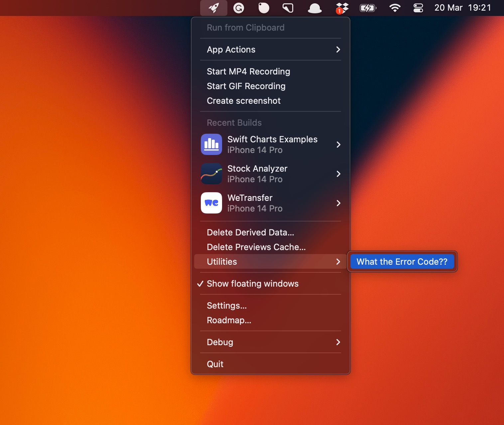Image resolution: width=504 pixels, height=425 pixels.
Task: Select Create screenshot menu item
Action: (x=244, y=101)
